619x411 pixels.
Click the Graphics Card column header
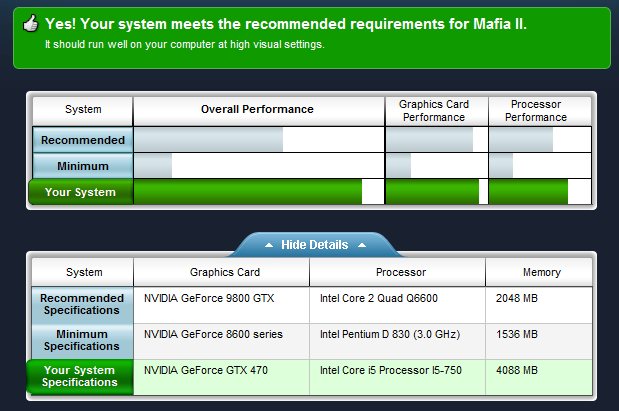pos(221,272)
